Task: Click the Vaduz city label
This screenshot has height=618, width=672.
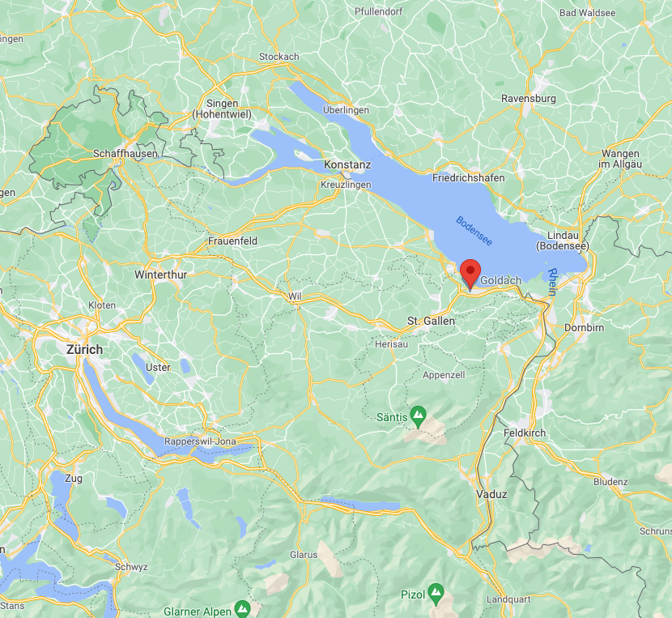Action: tap(491, 494)
